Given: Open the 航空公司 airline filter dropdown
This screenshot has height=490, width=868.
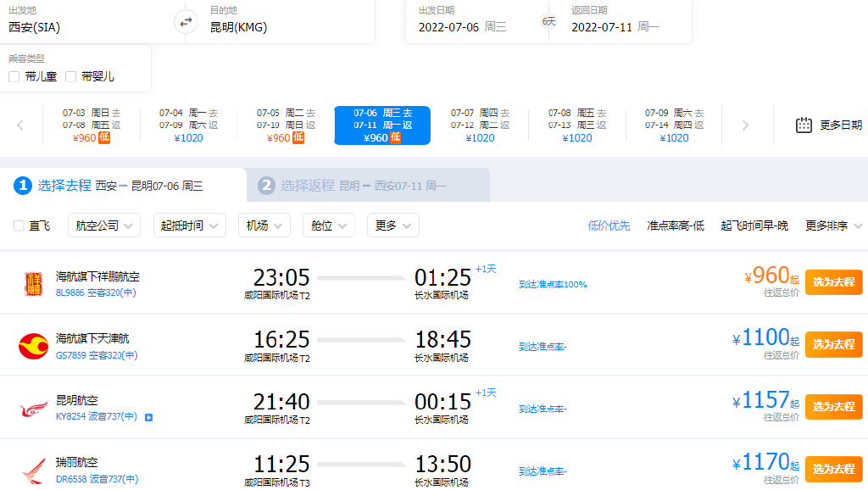Looking at the screenshot, I should tap(104, 226).
